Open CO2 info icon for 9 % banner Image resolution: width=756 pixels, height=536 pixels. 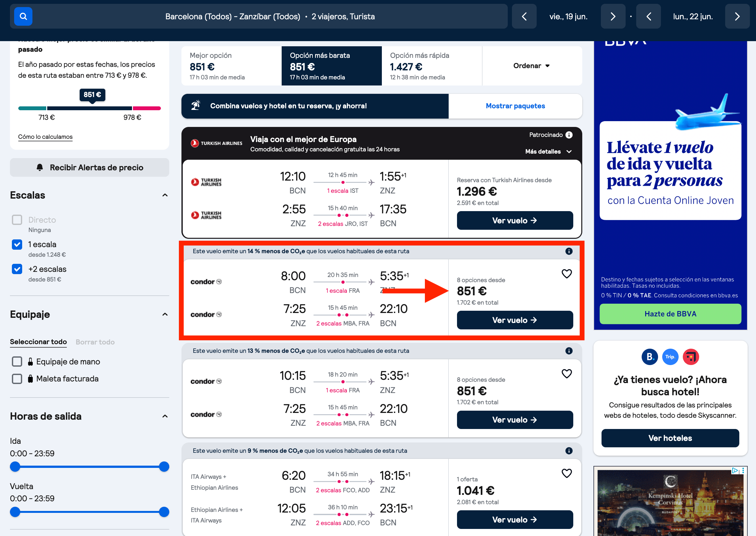[569, 451]
